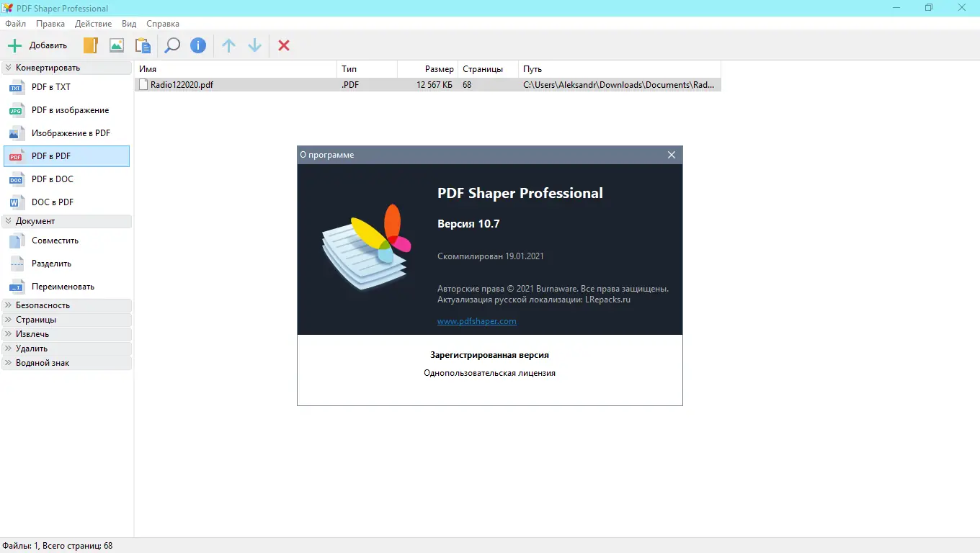The width and height of the screenshot is (980, 553).
Task: Click the Однопользовательская лицензия text
Action: (x=490, y=373)
